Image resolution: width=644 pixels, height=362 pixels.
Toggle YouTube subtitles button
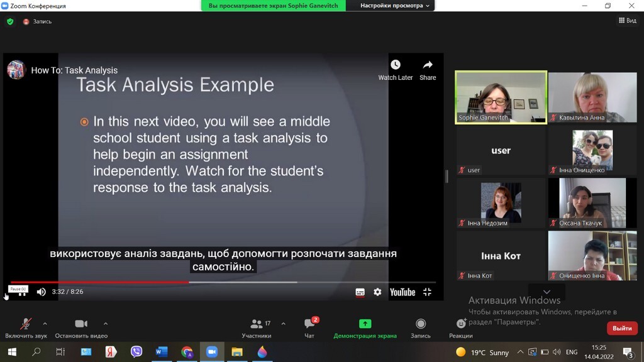(360, 292)
